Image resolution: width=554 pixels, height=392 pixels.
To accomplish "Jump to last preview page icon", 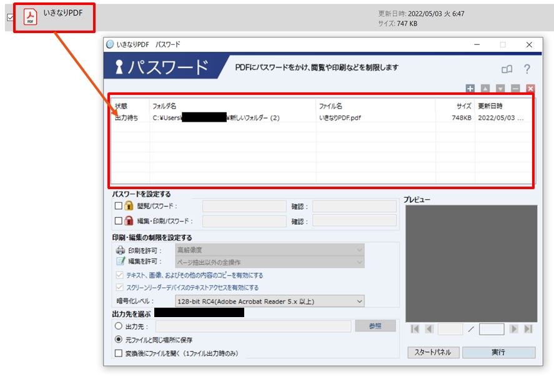I will 528,329.
